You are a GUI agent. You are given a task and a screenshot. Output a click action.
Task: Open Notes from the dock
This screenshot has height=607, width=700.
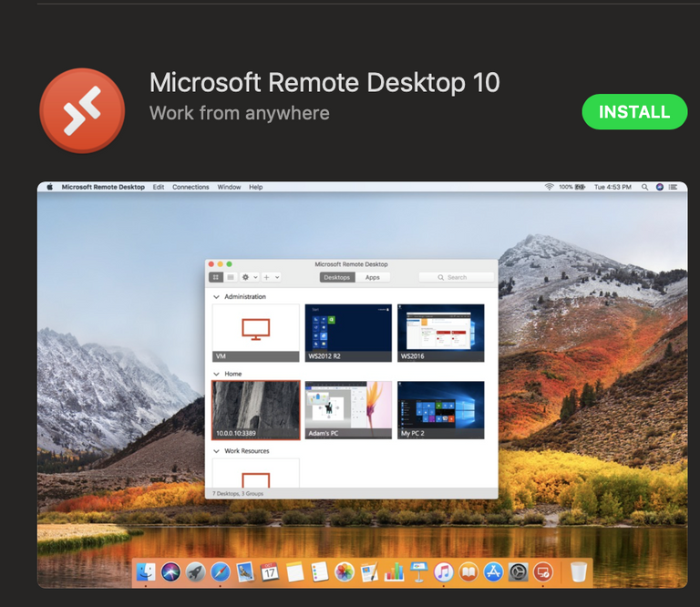[294, 571]
